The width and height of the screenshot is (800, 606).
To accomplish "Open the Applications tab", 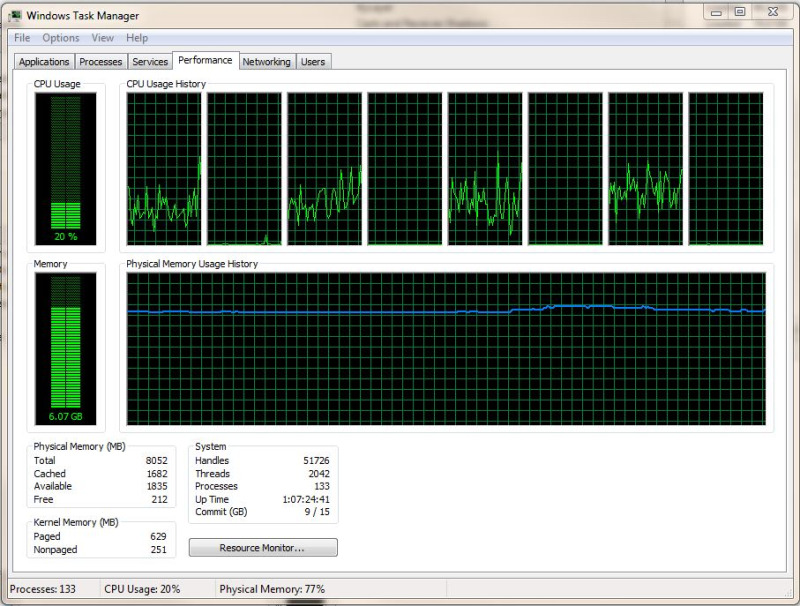I will pos(44,61).
